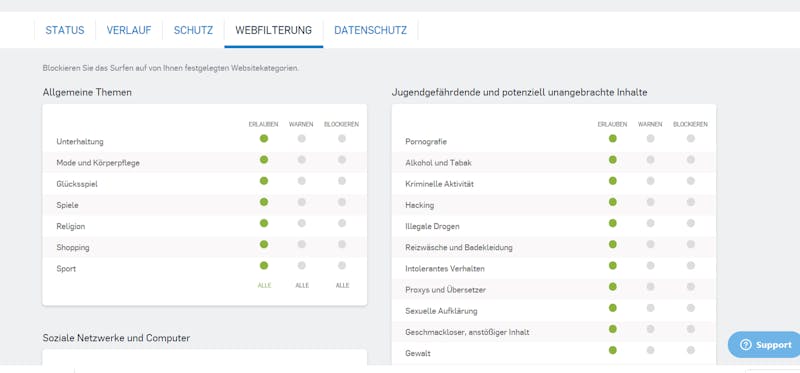Set Glücksspiel to Blockieren
The image size is (800, 373).
point(342,181)
